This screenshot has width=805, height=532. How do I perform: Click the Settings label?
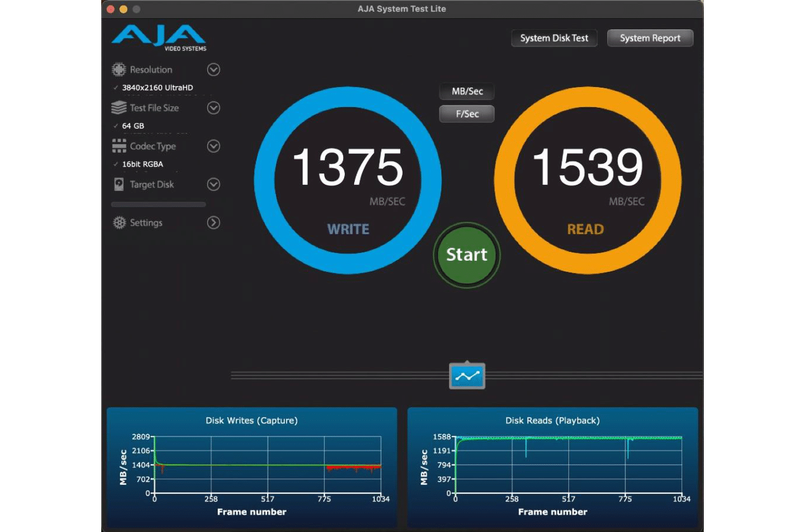pyautogui.click(x=146, y=222)
